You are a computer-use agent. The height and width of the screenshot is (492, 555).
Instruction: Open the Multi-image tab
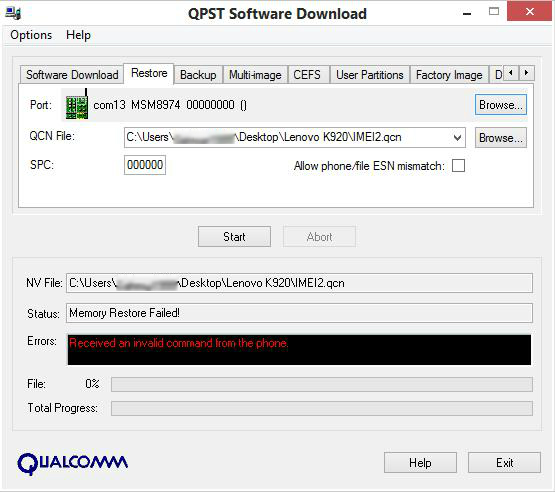tap(255, 75)
